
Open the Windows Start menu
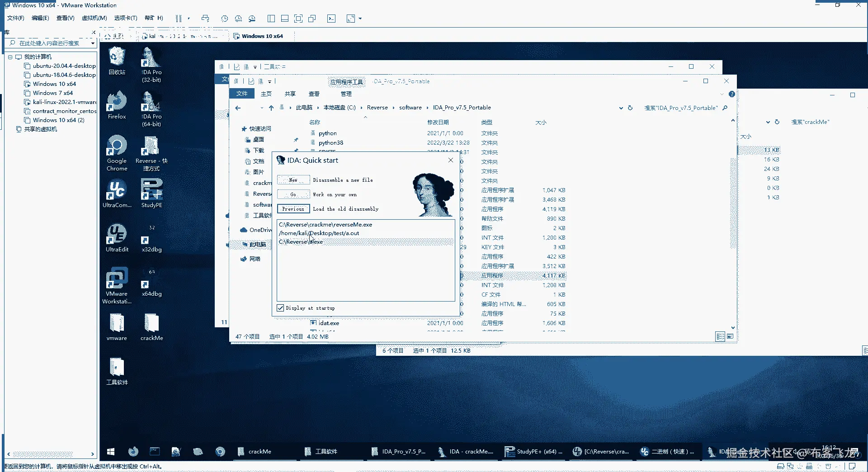tap(111, 451)
